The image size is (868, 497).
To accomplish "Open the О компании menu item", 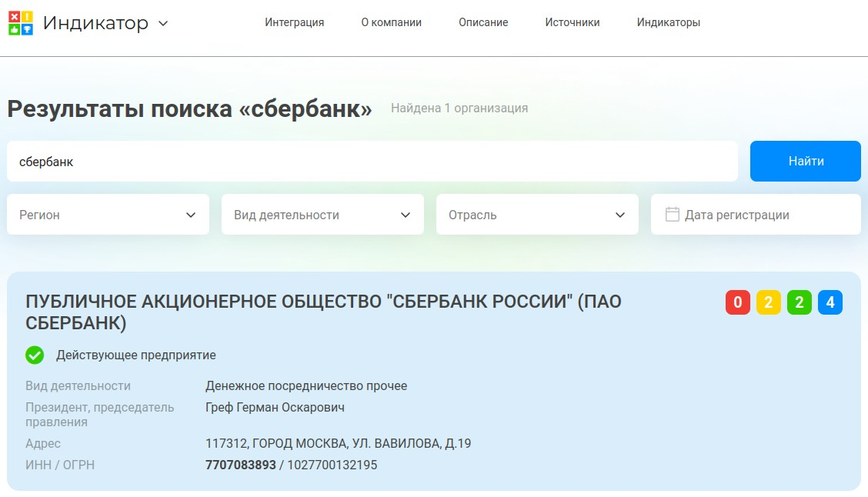I will [392, 22].
